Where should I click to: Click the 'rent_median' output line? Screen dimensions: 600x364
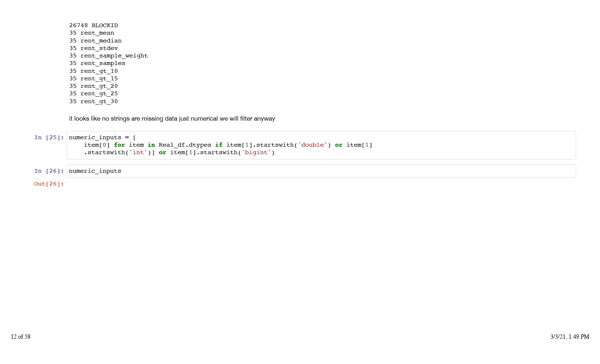coord(95,41)
